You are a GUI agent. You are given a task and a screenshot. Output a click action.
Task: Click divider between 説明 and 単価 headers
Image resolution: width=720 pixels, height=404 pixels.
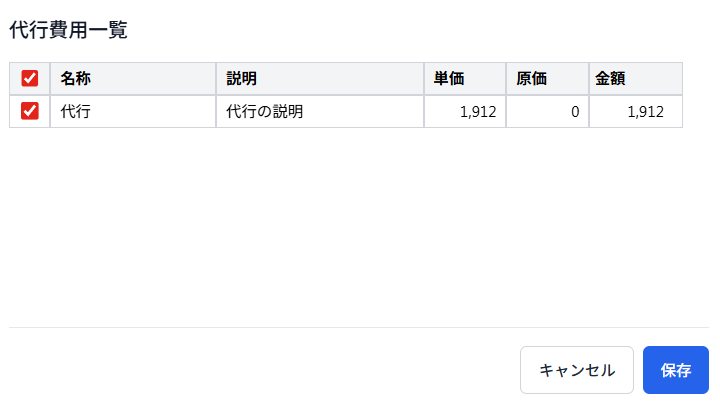(x=423, y=78)
